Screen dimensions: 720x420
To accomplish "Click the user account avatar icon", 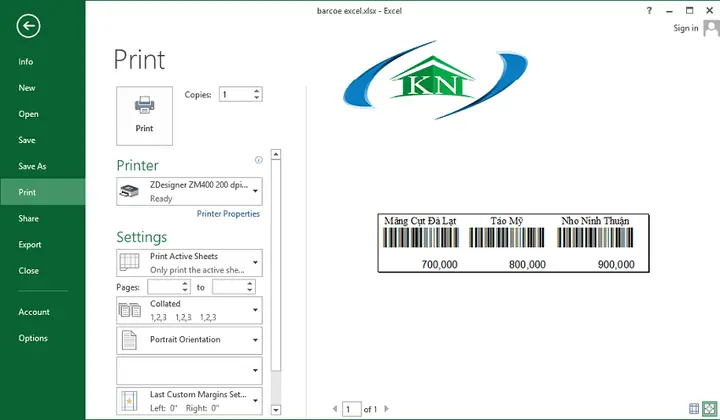I will 711,28.
